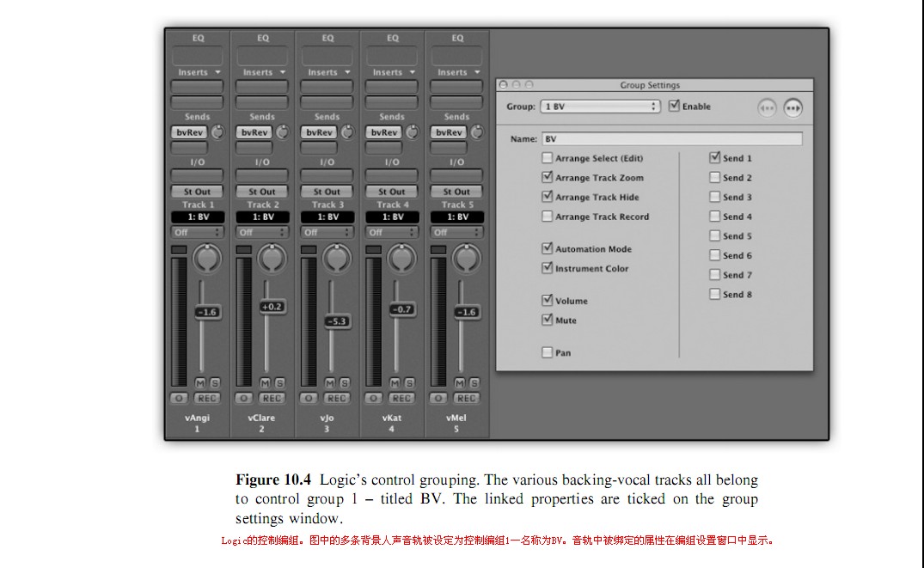Solo the vAngi channel strip
924x568 pixels.
pos(215,383)
